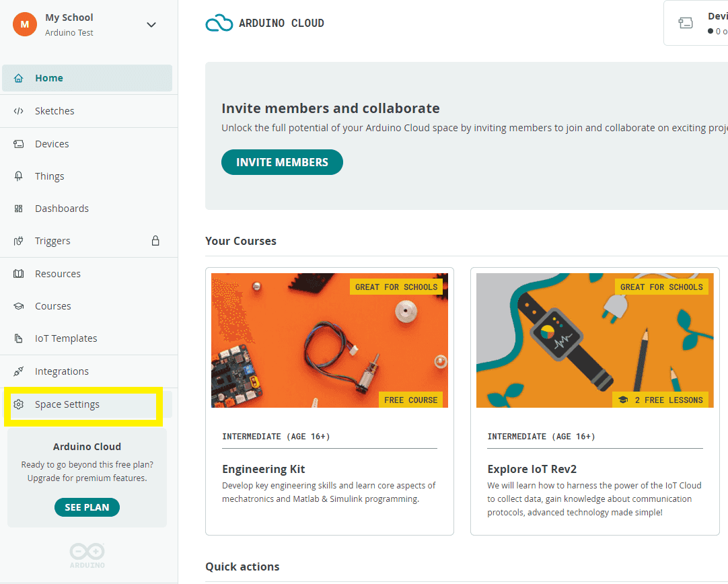Viewport: 728px width, 584px height.
Task: Select Home in the navigation menu
Action: point(49,78)
